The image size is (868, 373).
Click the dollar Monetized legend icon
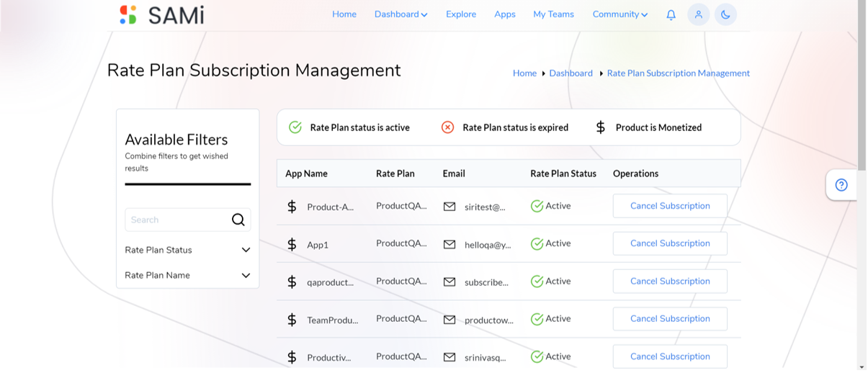click(x=600, y=127)
